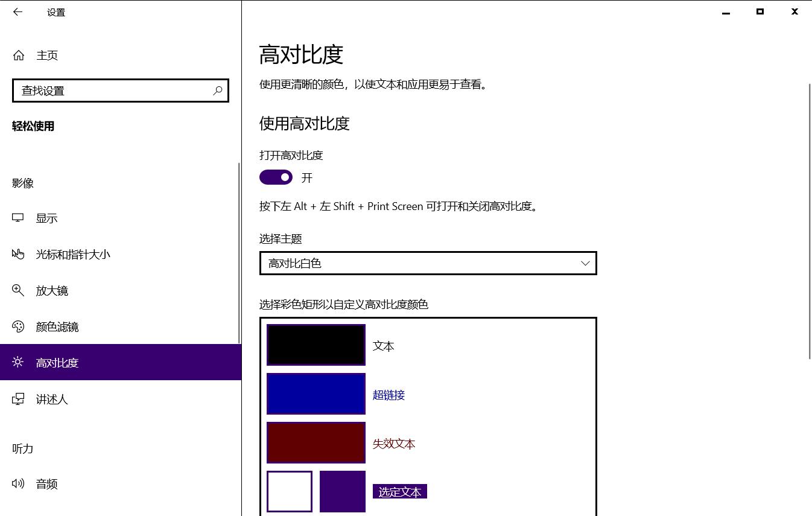The height and width of the screenshot is (516, 812).
Task: Select the blue 超链接 color swatch
Action: pyautogui.click(x=316, y=393)
